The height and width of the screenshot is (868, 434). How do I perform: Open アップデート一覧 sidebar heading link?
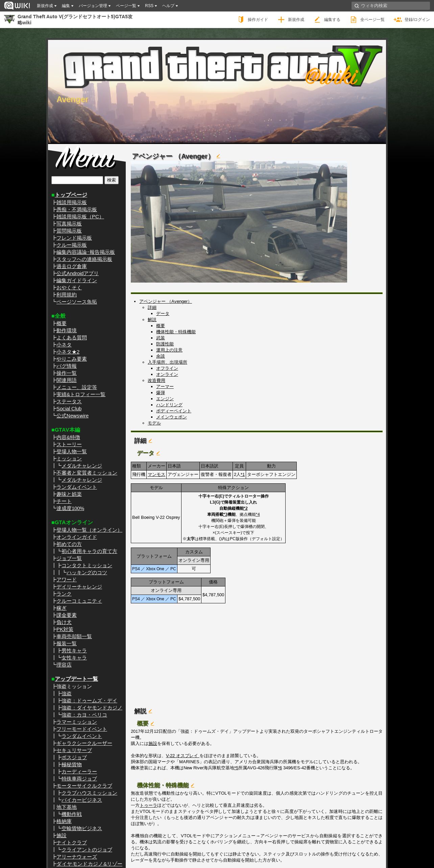(76, 679)
